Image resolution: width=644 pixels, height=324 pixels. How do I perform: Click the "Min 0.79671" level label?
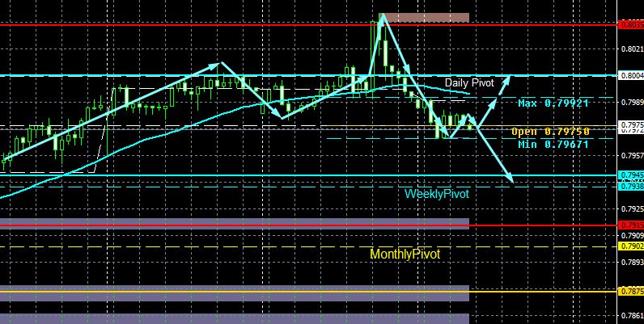553,145
